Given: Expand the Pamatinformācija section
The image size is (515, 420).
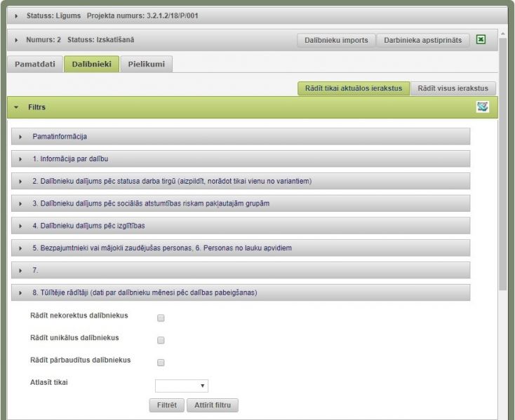Looking at the screenshot, I should click(241, 136).
